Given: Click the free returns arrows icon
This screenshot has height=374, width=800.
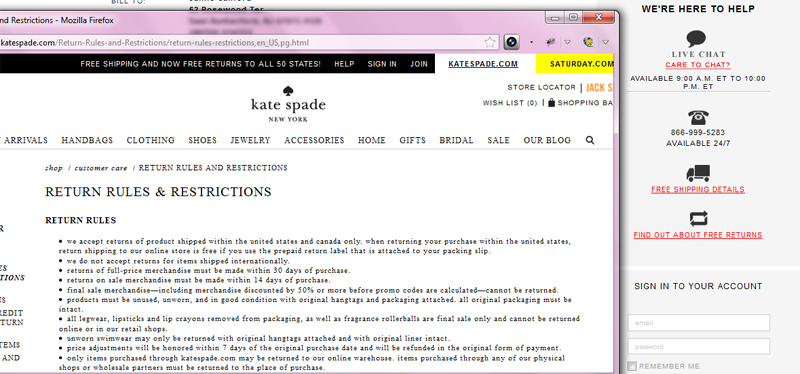Looking at the screenshot, I should pyautogui.click(x=698, y=219).
